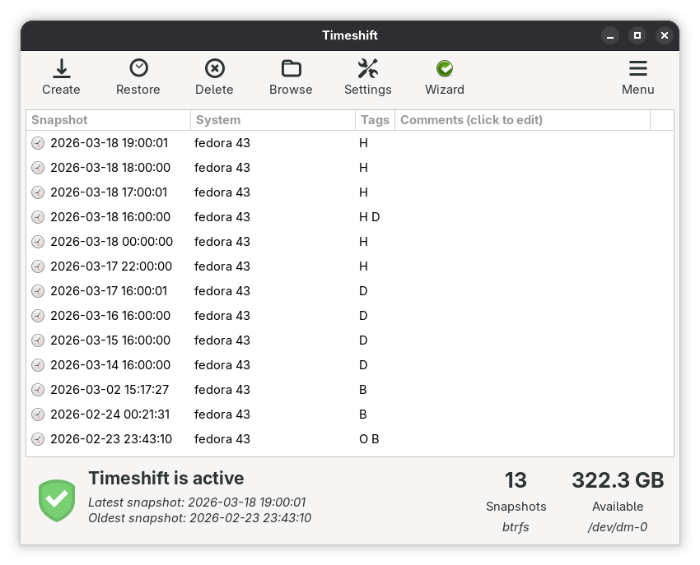
Task: Edit comment cell of 2026-03-18 19:00:01 row
Action: [x=522, y=143]
